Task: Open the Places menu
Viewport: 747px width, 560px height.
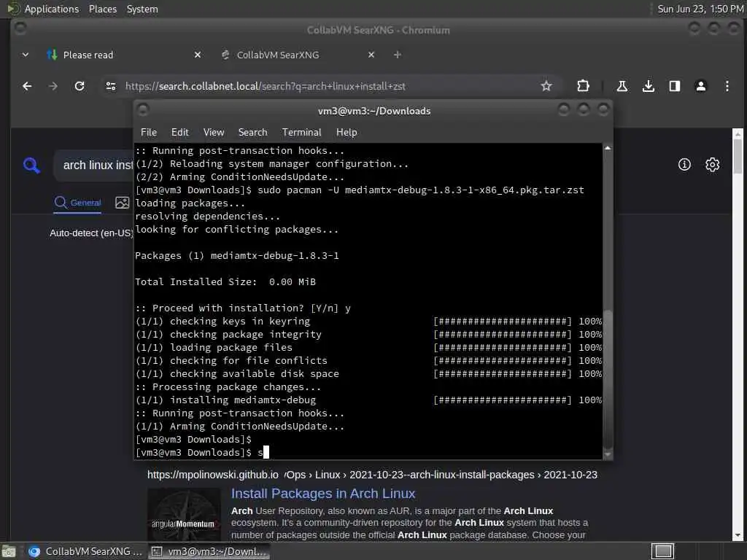Action: click(102, 9)
